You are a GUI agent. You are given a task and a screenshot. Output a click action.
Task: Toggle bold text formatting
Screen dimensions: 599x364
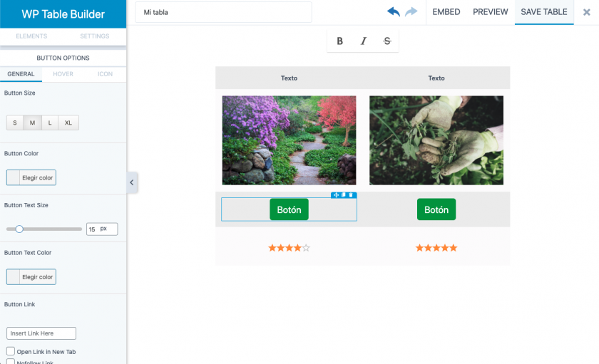339,41
